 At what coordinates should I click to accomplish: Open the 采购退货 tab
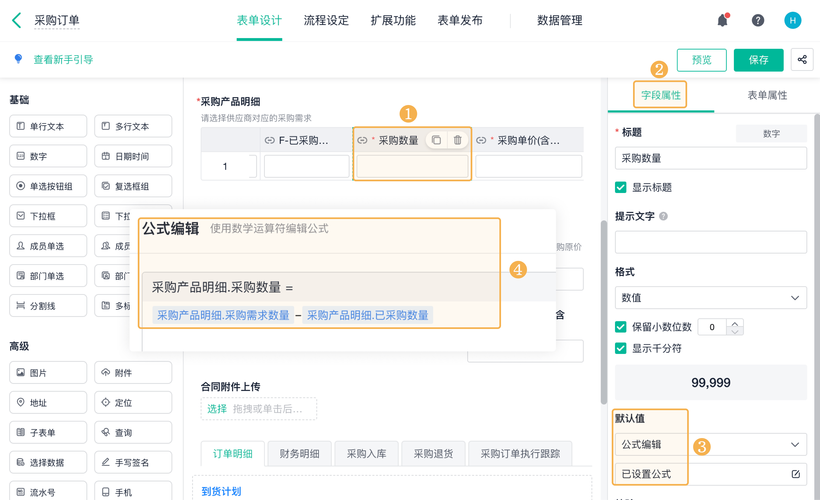click(434, 453)
